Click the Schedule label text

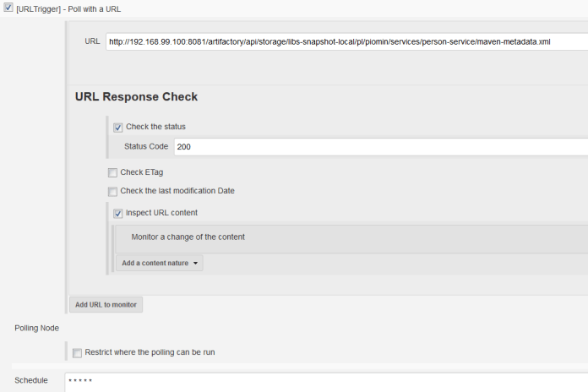[31, 381]
